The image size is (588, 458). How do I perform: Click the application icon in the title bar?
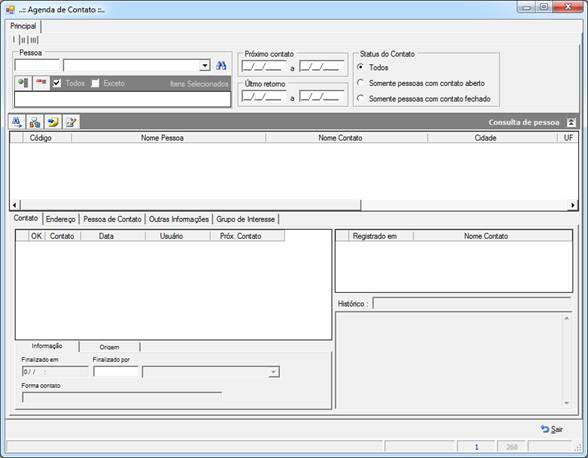pyautogui.click(x=10, y=9)
